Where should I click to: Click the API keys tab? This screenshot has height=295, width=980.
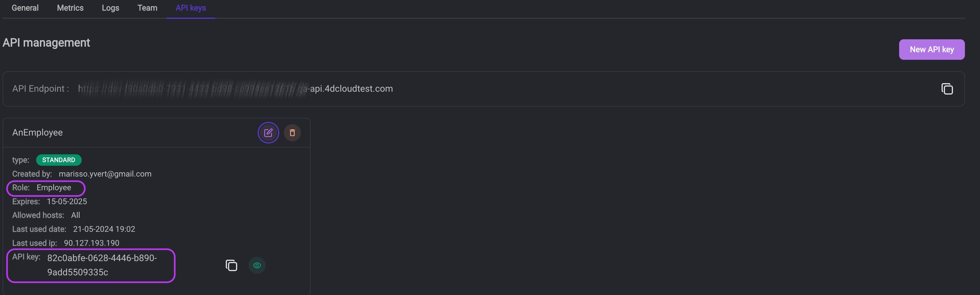[x=190, y=8]
